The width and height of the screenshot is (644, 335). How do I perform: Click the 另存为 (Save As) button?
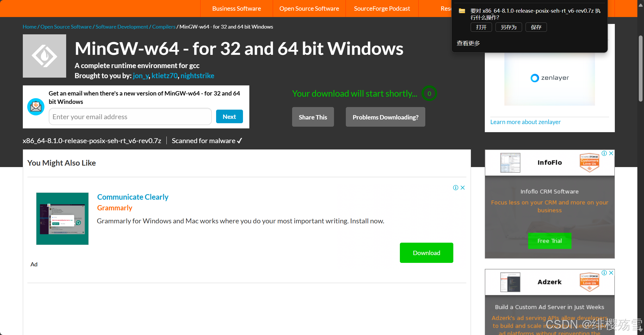(508, 27)
